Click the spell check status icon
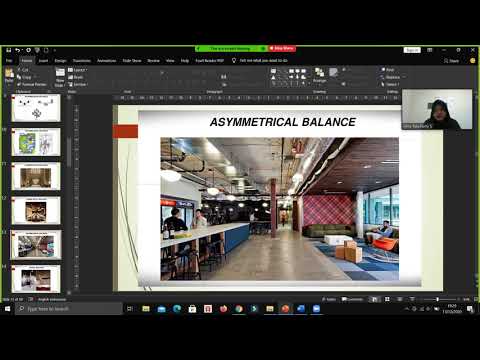 [x=30, y=299]
